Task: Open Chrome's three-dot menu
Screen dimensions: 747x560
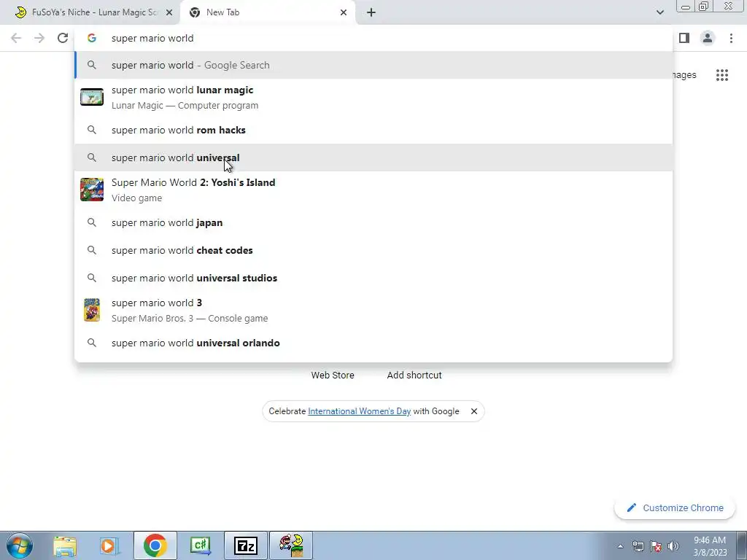Action: point(731,38)
